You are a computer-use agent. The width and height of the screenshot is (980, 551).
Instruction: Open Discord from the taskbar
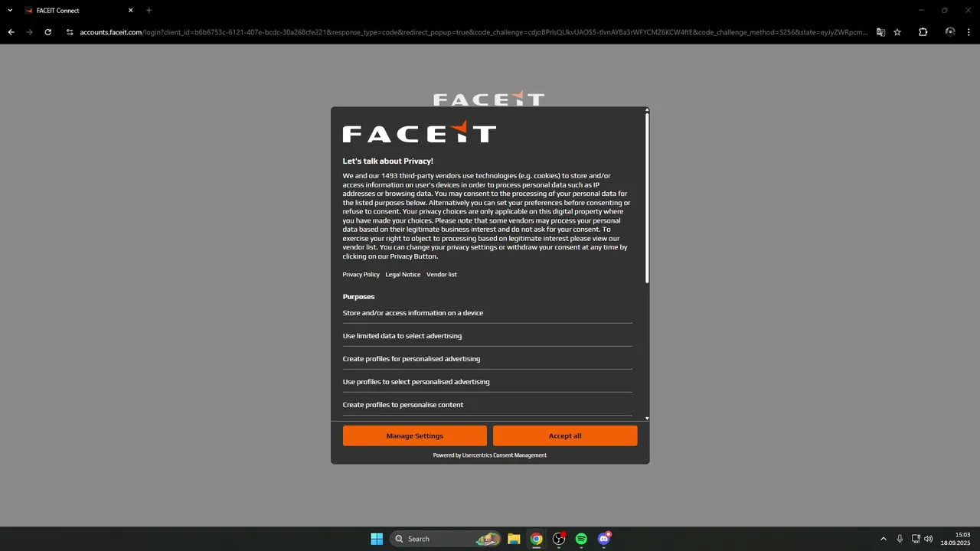point(604,539)
